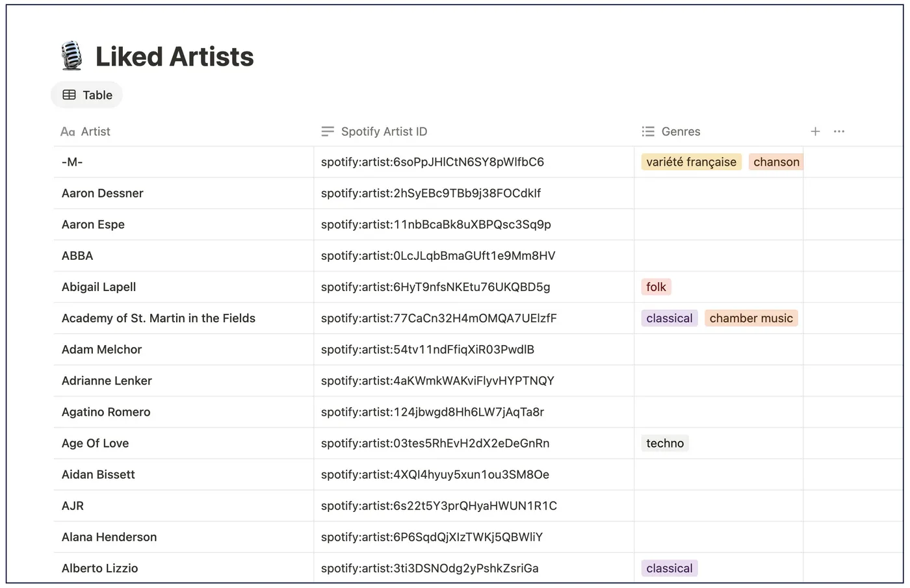Select the Abigail Lapell artist cell
This screenshot has width=910, height=588.
pyautogui.click(x=183, y=287)
